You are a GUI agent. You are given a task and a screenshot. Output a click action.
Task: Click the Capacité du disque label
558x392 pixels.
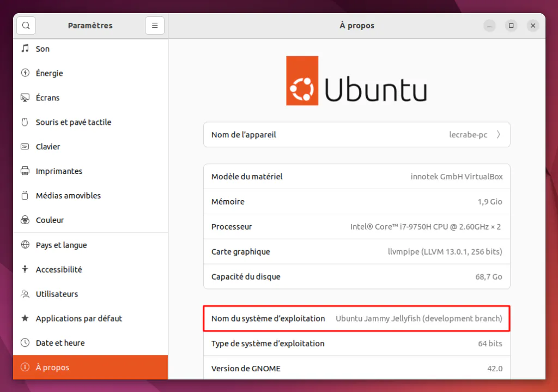pos(246,276)
